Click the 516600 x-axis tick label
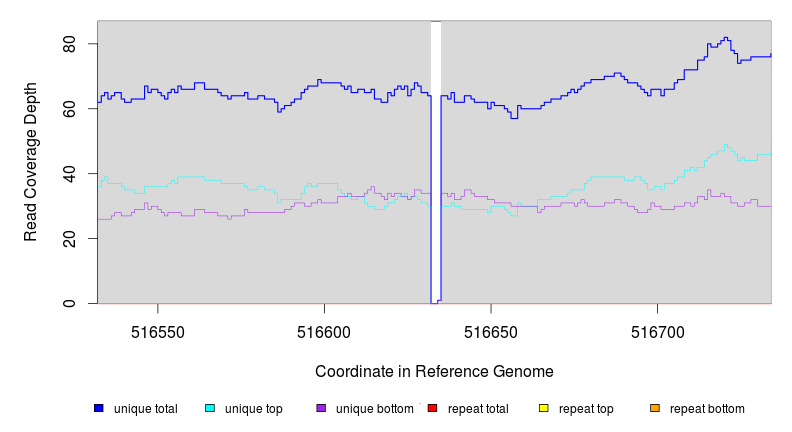 click(324, 332)
